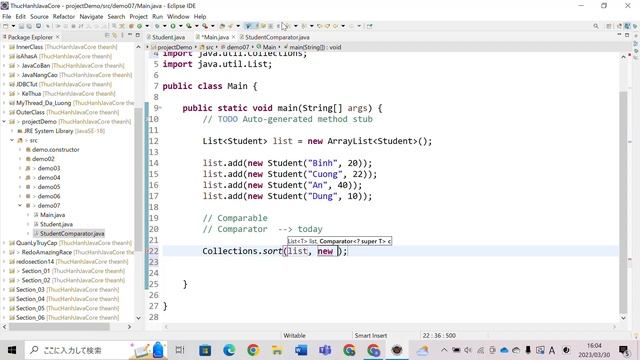Open the Source menu
This screenshot has width=640, height=360.
click(39, 16)
